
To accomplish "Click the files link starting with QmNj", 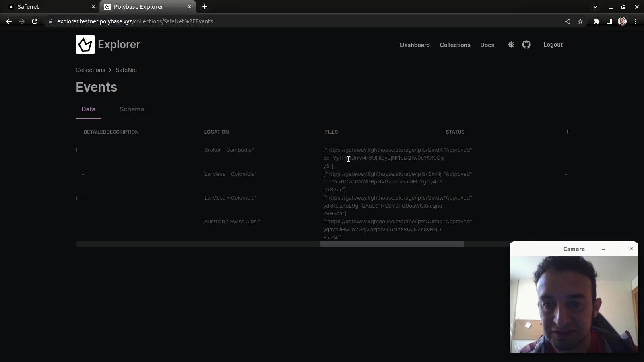I will (383, 182).
